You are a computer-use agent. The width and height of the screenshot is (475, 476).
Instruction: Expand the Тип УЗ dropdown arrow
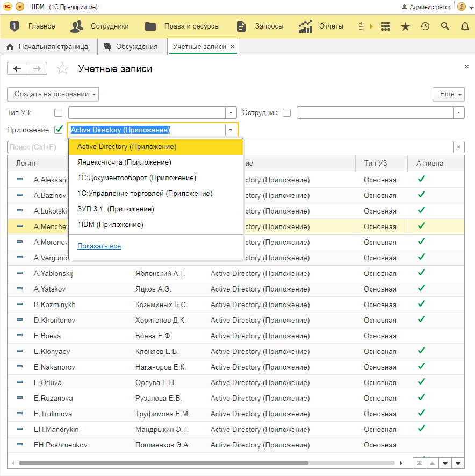[231, 113]
